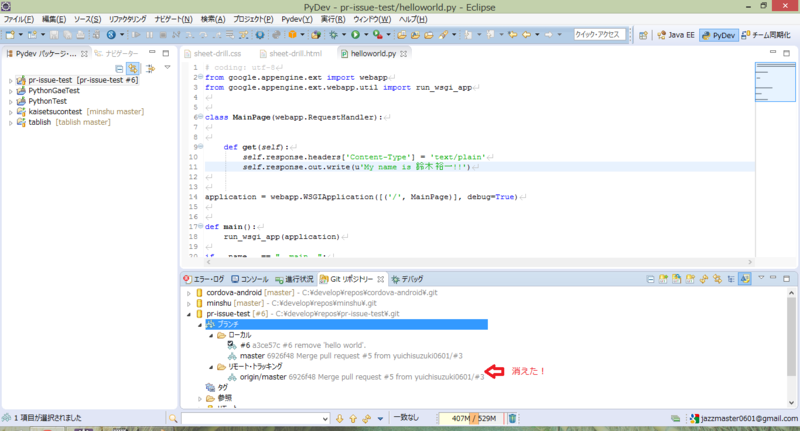Open the リファクタリング menu
The height and width of the screenshot is (431, 800).
[128, 19]
